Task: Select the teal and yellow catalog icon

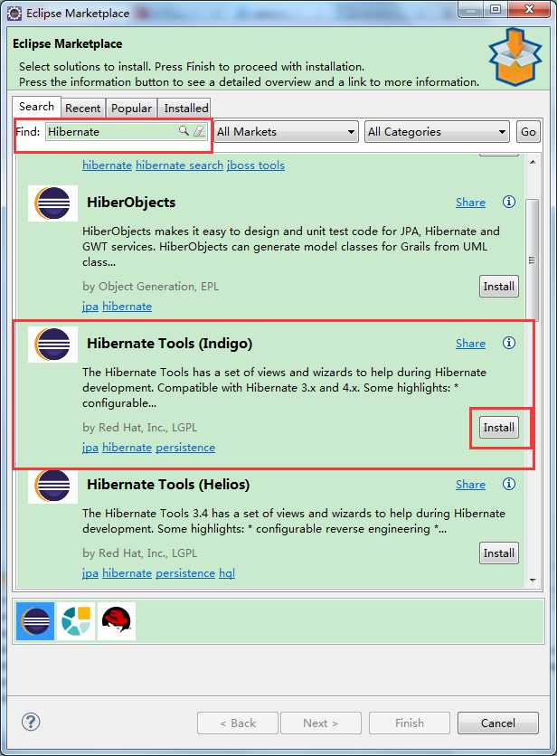Action: [76, 621]
